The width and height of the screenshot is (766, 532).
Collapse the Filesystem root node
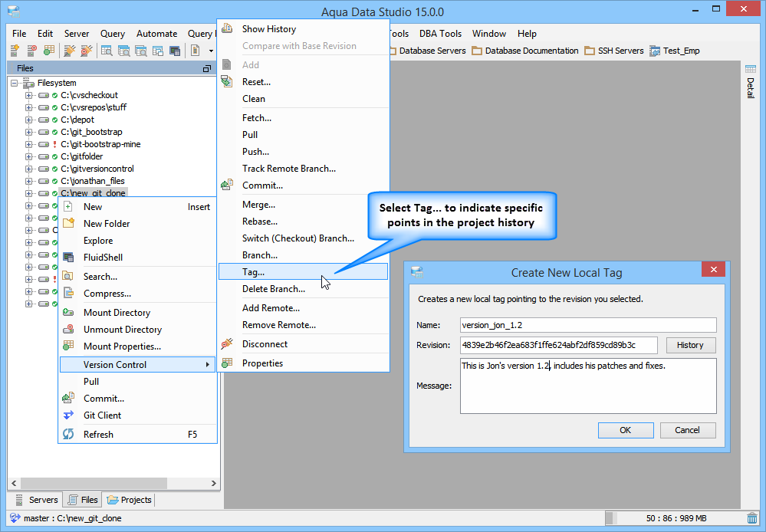(14, 83)
